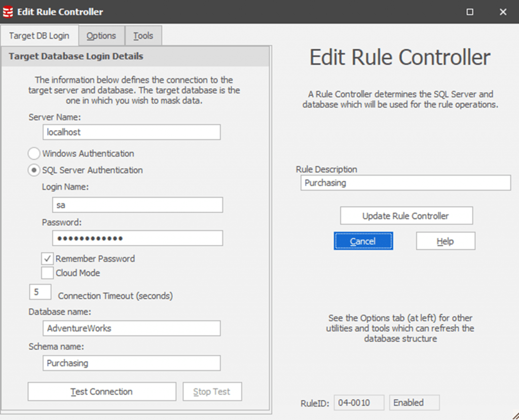The height and width of the screenshot is (420, 519).
Task: Click inside the Password field
Action: point(137,238)
